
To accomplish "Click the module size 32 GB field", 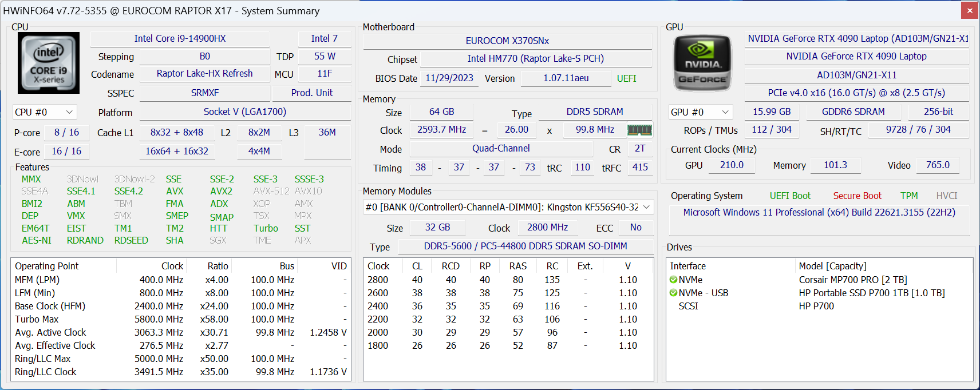I will coord(438,227).
